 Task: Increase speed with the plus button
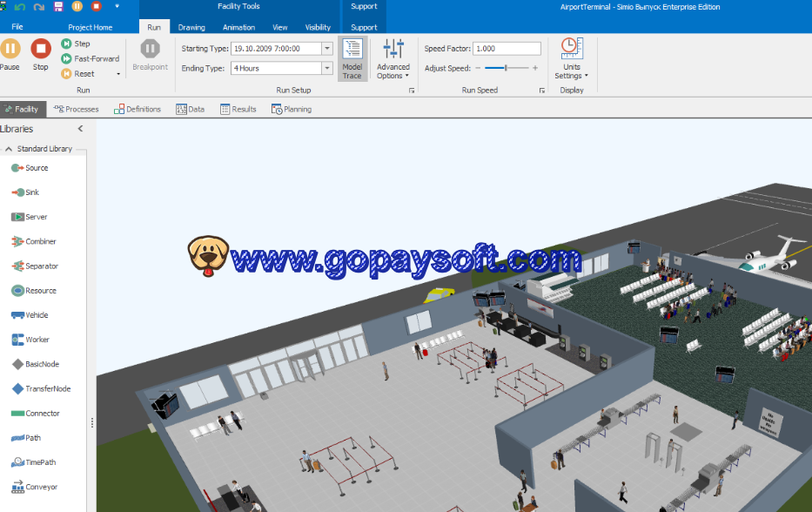(535, 68)
